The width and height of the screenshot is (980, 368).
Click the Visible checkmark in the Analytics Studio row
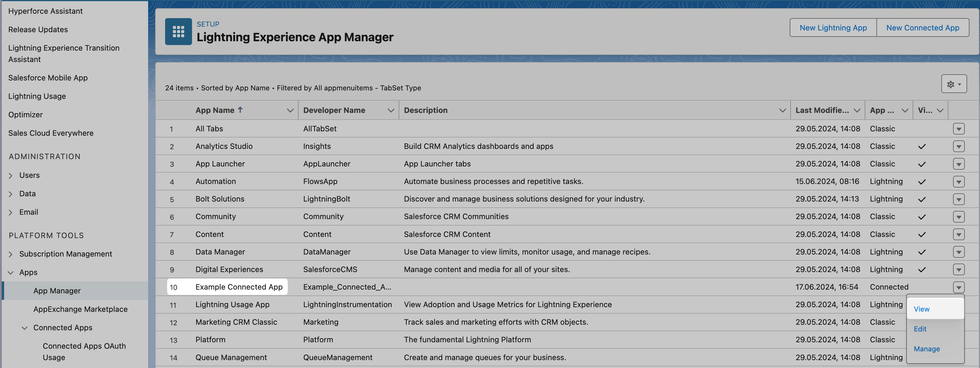point(921,147)
